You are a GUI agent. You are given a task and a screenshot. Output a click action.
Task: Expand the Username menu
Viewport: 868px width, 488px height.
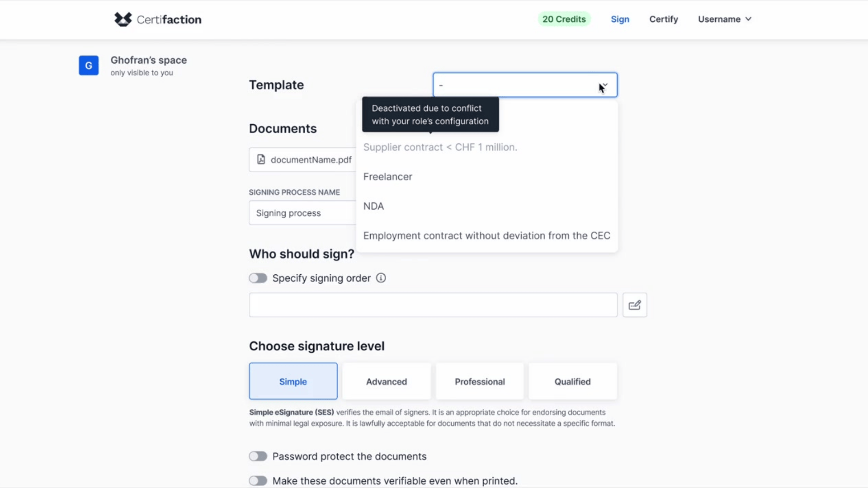pyautogui.click(x=724, y=19)
